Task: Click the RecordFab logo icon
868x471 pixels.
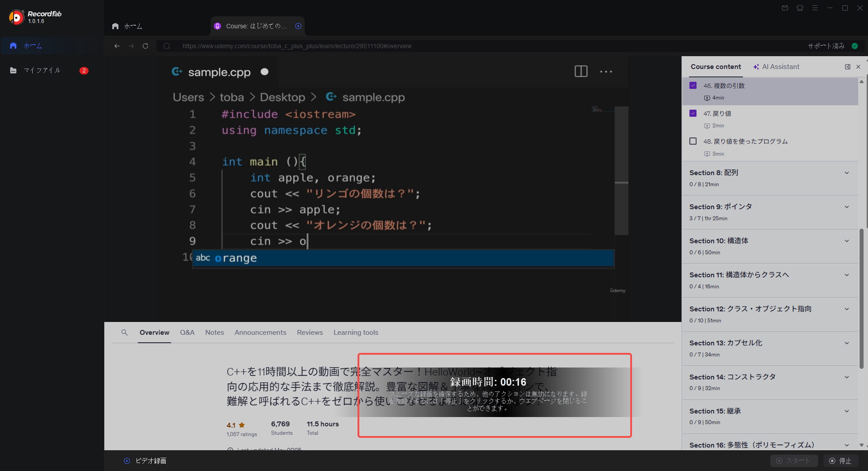Action: 16,17
